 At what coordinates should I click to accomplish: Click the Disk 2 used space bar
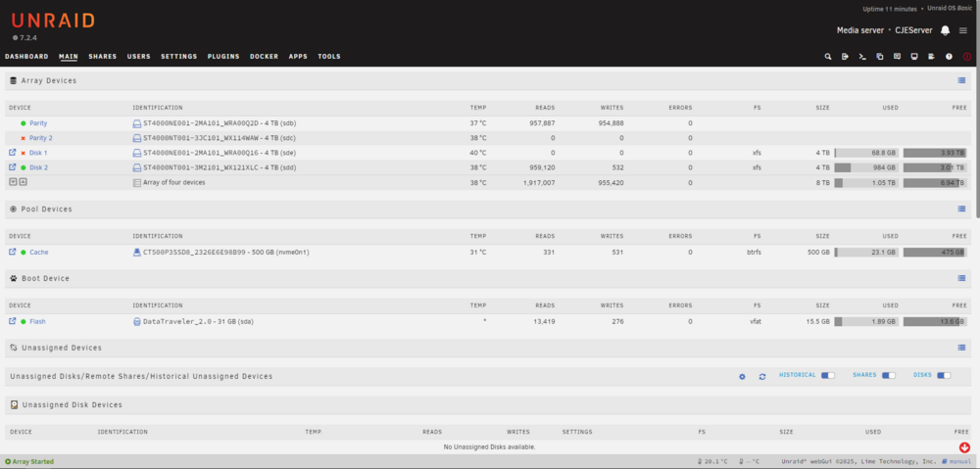[x=866, y=167]
